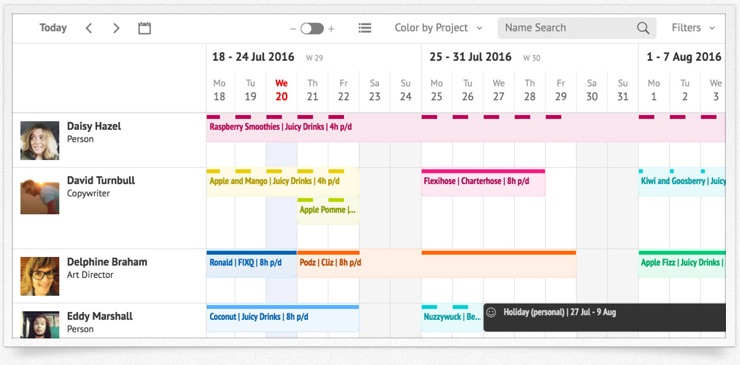Open the Ronald FIXQ booking

(252, 263)
